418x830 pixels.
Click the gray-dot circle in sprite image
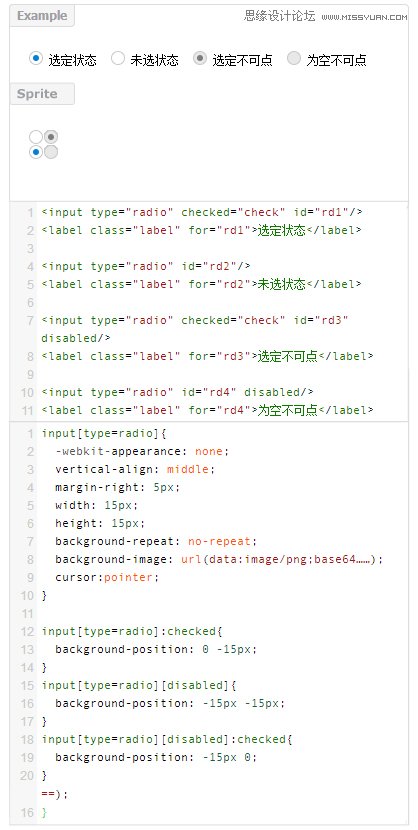[51, 137]
